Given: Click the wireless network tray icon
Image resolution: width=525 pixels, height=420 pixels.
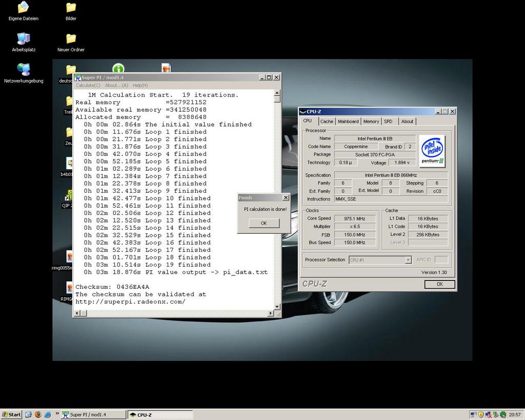Looking at the screenshot, I should (473, 415).
